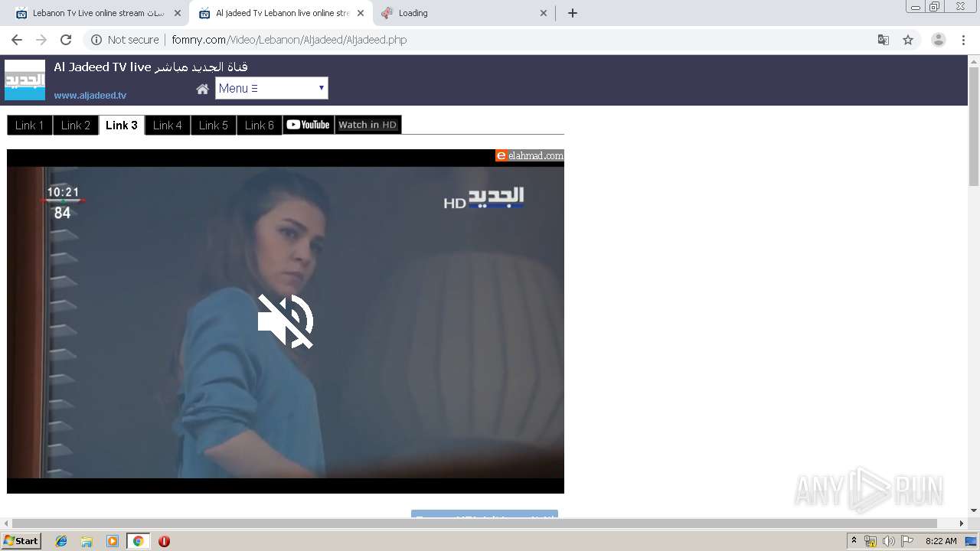Click the Al Jadeed channel logo

(x=24, y=80)
